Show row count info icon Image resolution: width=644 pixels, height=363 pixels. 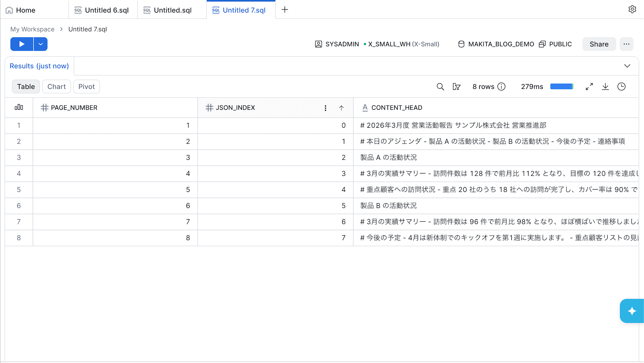tap(501, 87)
